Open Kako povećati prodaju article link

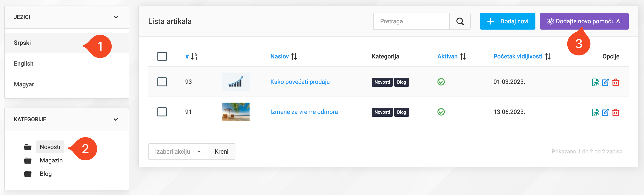point(300,82)
